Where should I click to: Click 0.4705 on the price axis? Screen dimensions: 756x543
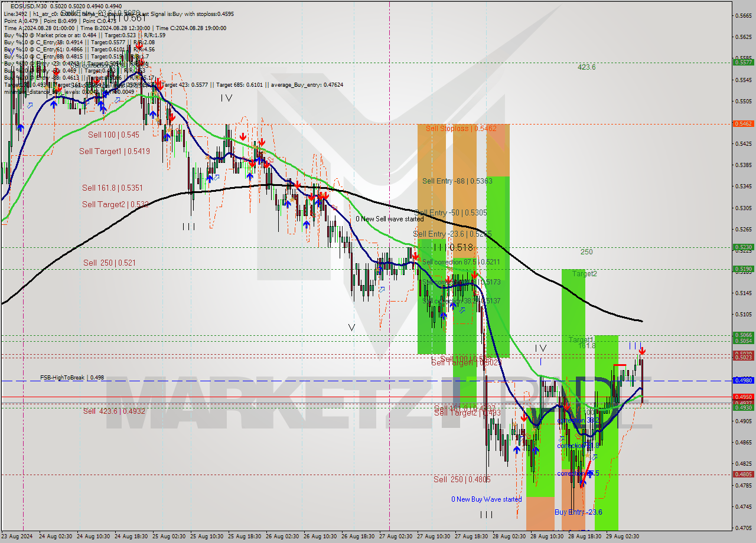pos(742,528)
